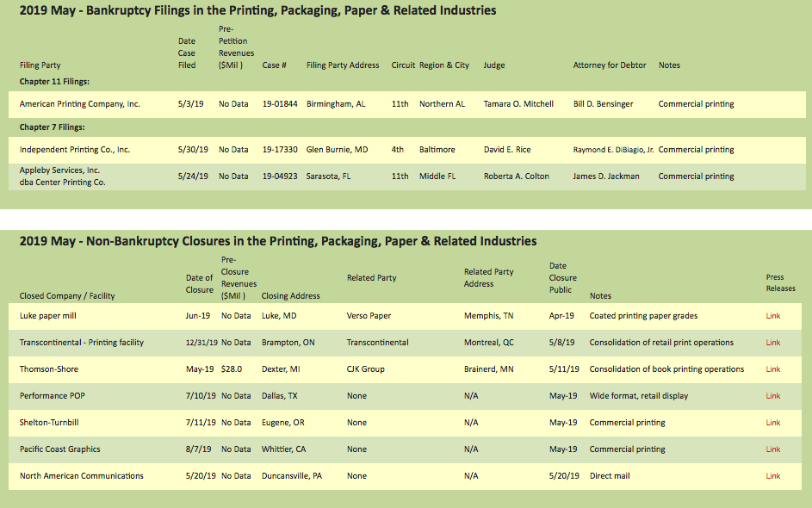
Task: Select the 'Brainerd, MN' related party address
Action: point(489,369)
